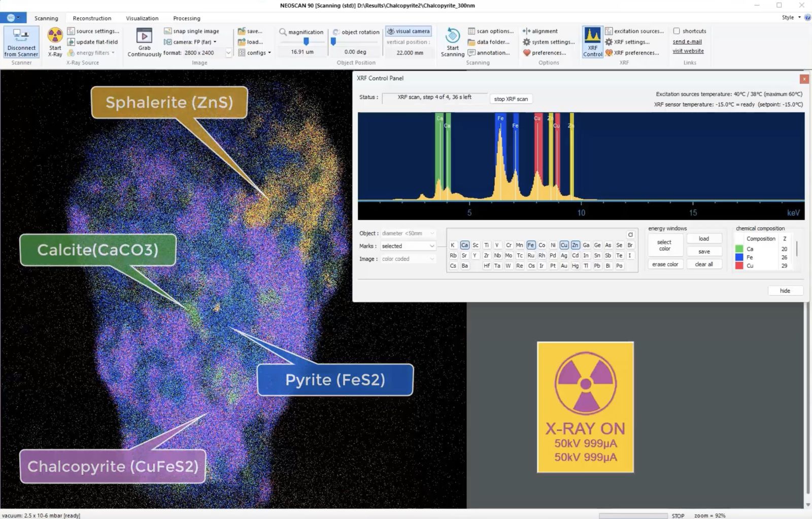Click the Start Scanning icon
The image size is (812, 519).
point(452,36)
